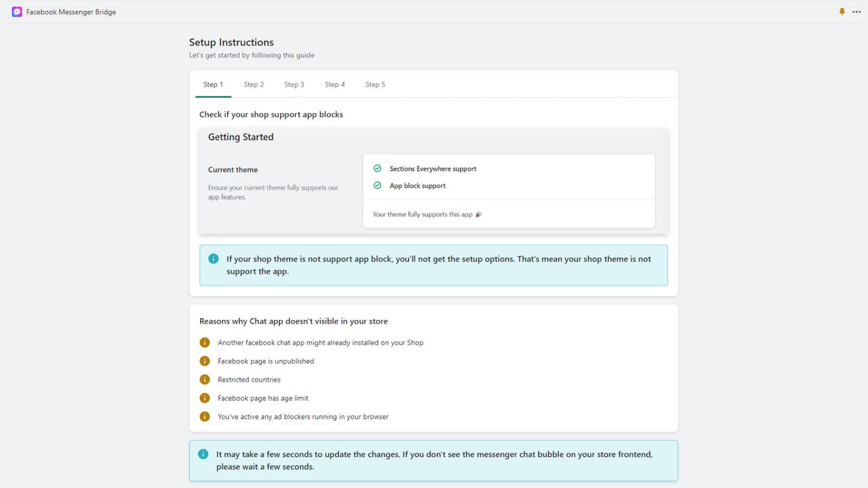Select the Step 5 tab
868x488 pixels.
pos(375,85)
